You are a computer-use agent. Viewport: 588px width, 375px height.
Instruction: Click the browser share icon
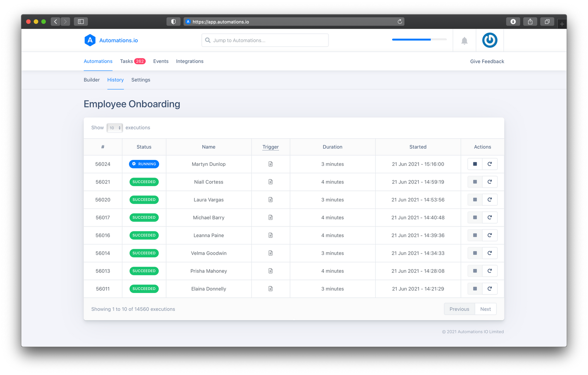530,22
